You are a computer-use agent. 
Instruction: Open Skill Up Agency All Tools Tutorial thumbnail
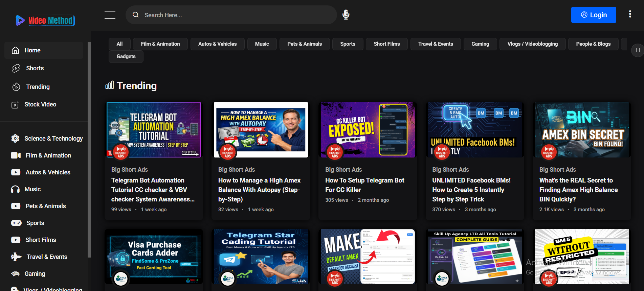tap(475, 257)
